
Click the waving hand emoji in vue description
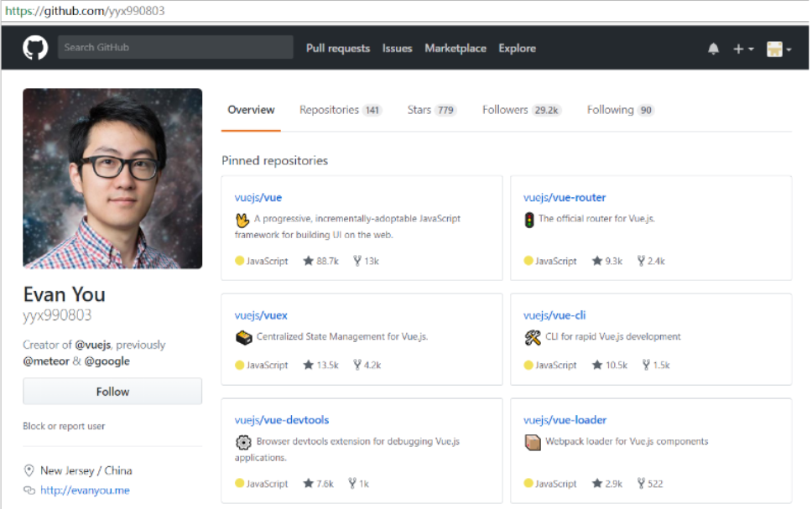tap(242, 220)
